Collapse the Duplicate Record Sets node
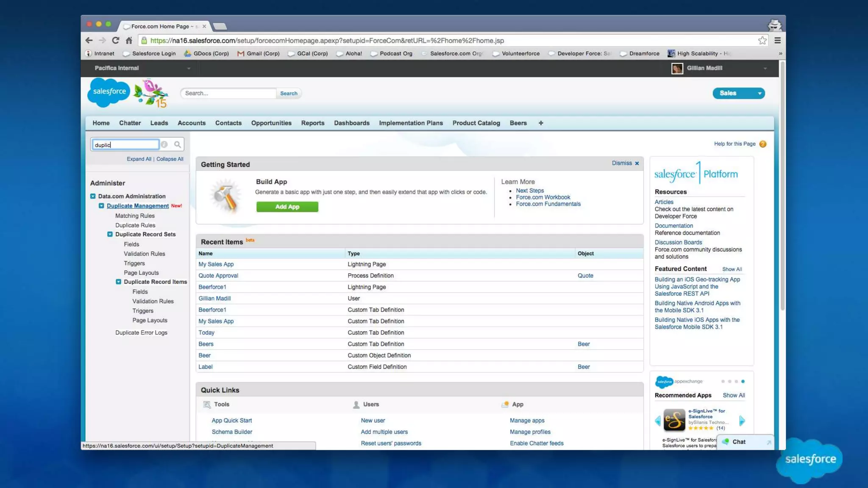The height and width of the screenshot is (488, 868). click(x=110, y=234)
